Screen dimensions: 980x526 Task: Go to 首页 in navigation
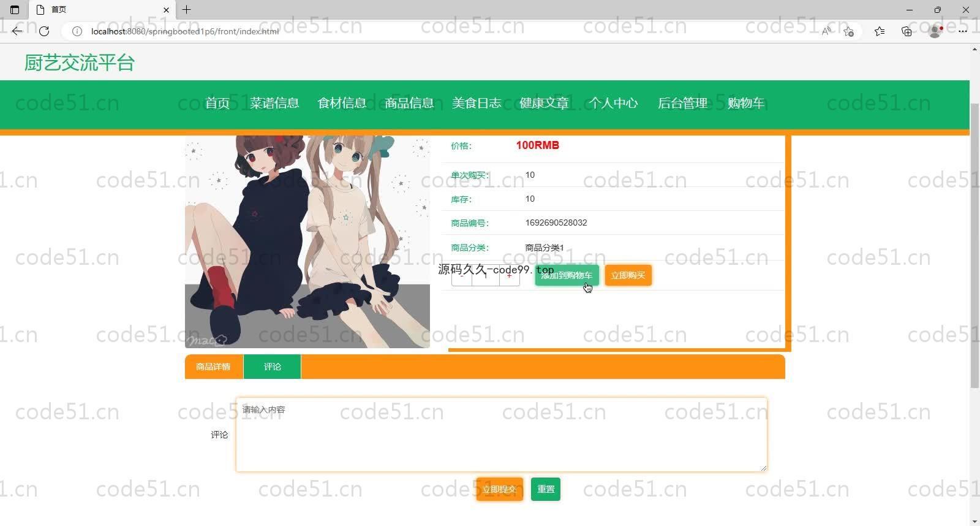[217, 103]
